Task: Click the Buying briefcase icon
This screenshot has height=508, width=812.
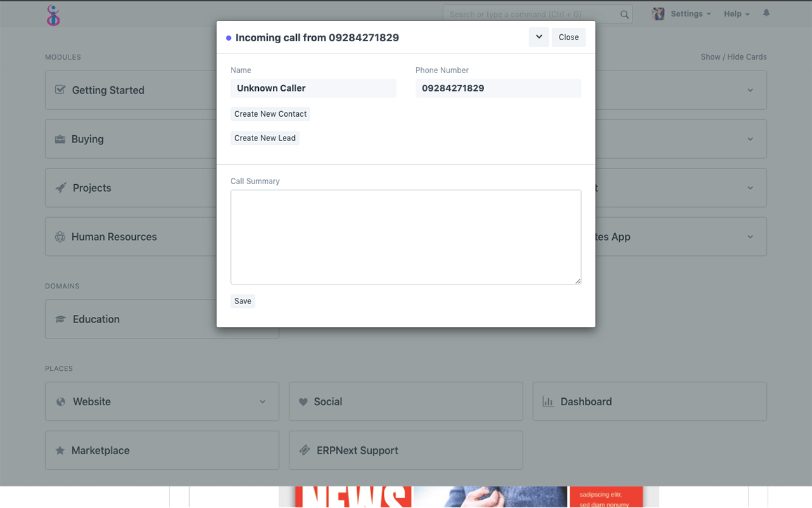Action: coord(60,138)
